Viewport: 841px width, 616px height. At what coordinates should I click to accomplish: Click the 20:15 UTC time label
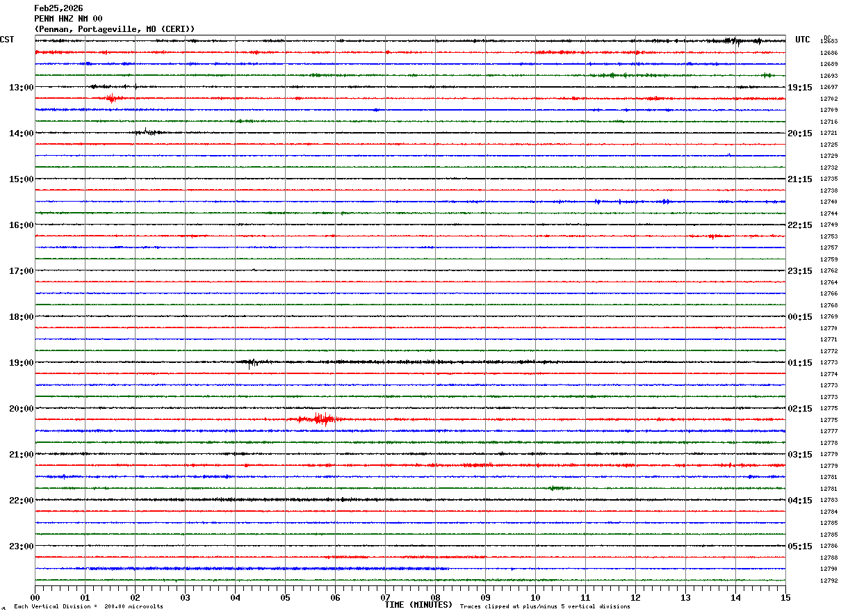coord(800,133)
